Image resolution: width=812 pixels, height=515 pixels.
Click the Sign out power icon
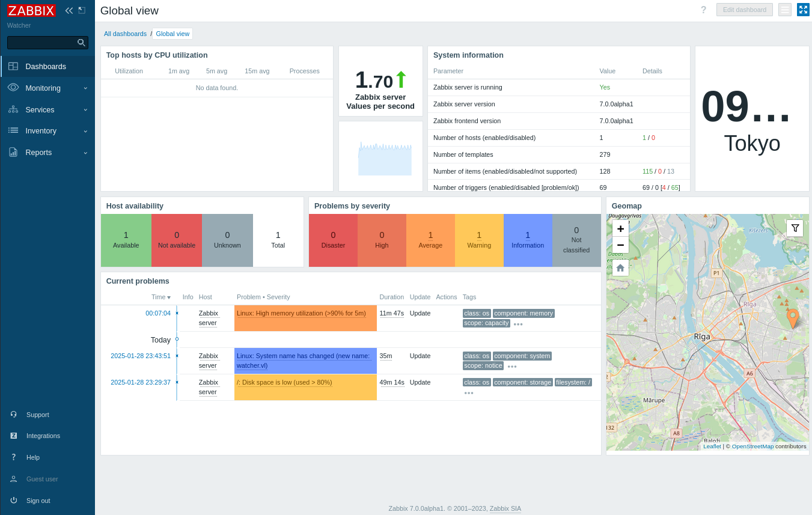[x=14, y=500]
